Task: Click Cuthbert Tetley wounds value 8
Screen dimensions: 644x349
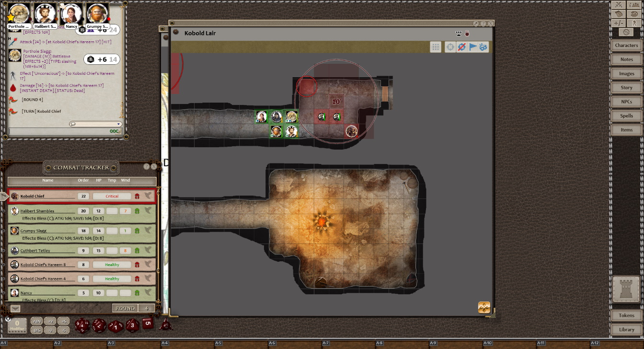Action: (x=125, y=250)
